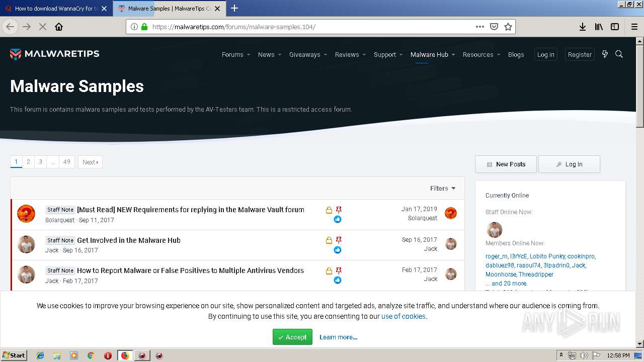The image size is (644, 362).
Task: Open the Filters dropdown
Action: [x=443, y=188]
